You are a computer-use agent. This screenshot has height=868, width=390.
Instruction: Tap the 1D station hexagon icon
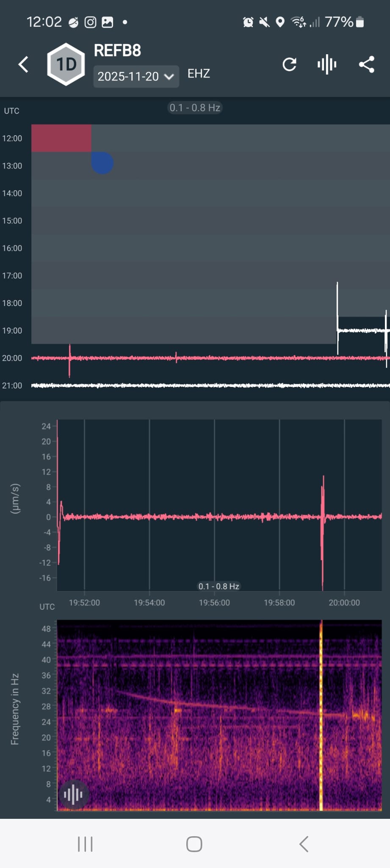66,64
